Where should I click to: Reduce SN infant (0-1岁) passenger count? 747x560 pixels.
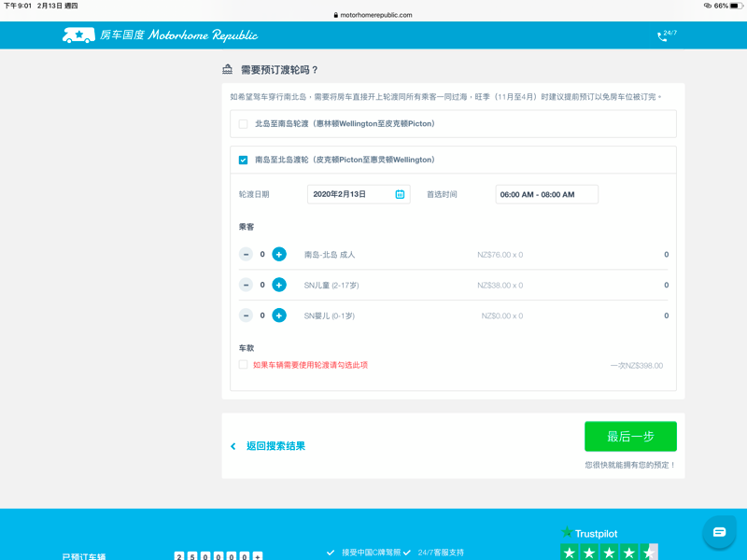click(246, 315)
